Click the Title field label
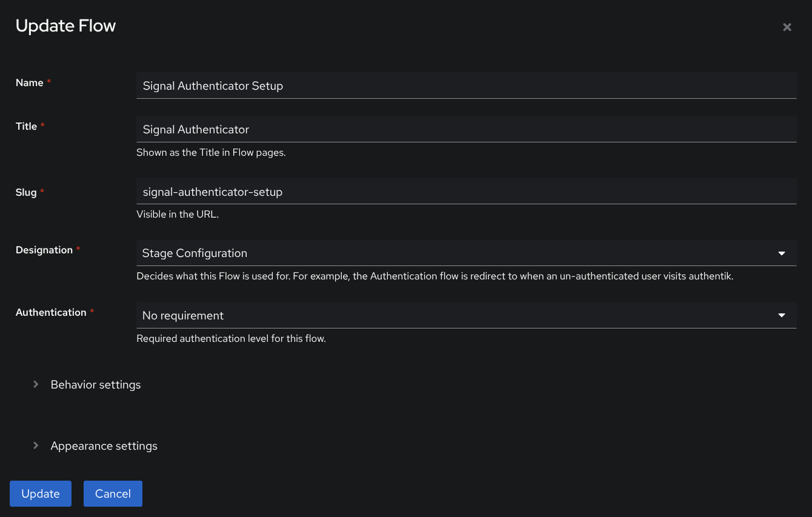The image size is (812, 517). pyautogui.click(x=26, y=127)
